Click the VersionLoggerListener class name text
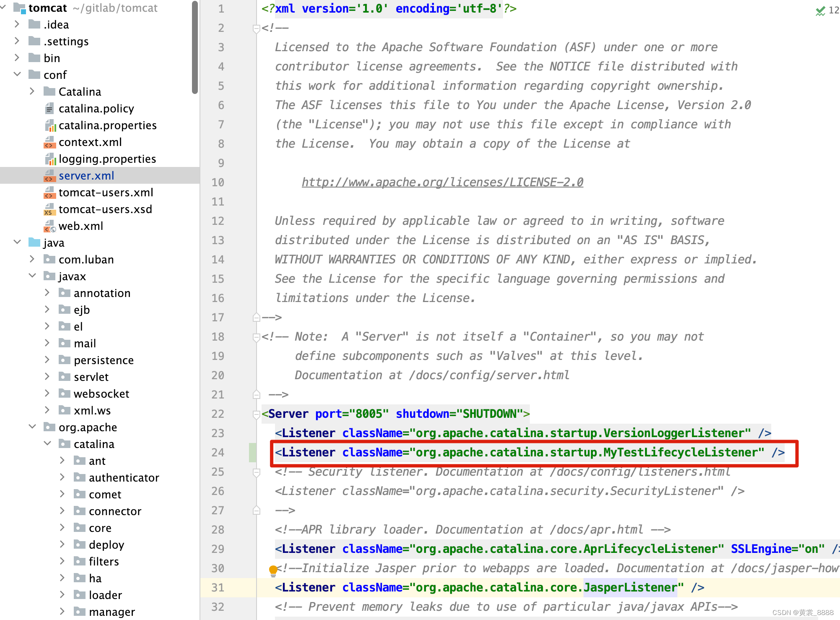This screenshot has width=840, height=620. point(674,433)
